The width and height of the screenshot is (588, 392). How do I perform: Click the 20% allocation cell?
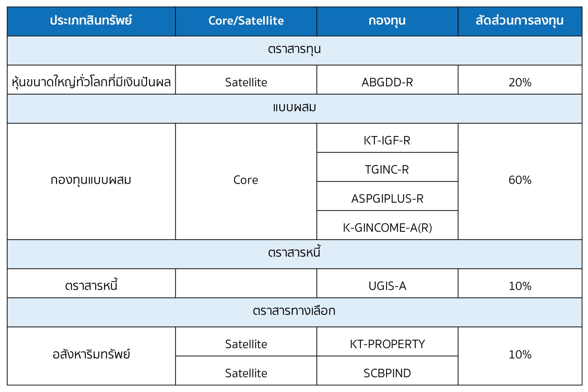520,82
